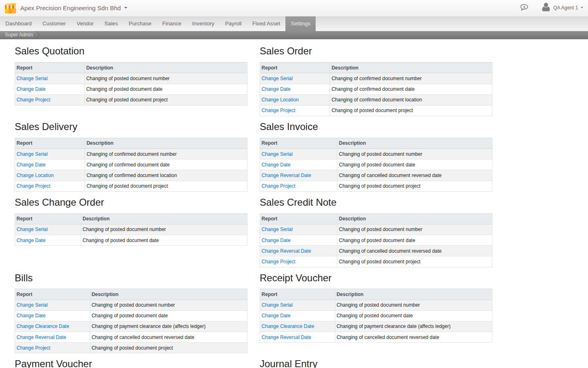Open Change Project under Bills
Image resolution: width=588 pixels, height=368 pixels.
pos(33,348)
